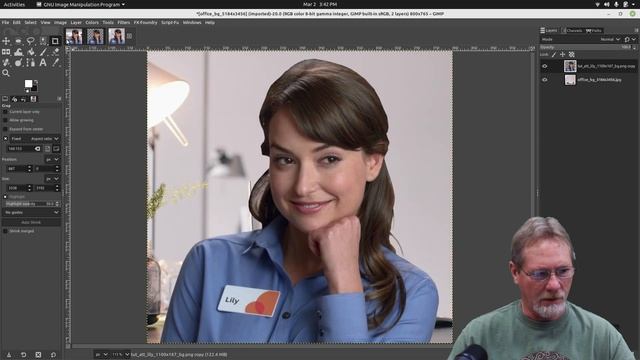Screen dimensions: 640x360
Task: Reset tool options to defaults
Action: tap(53, 355)
